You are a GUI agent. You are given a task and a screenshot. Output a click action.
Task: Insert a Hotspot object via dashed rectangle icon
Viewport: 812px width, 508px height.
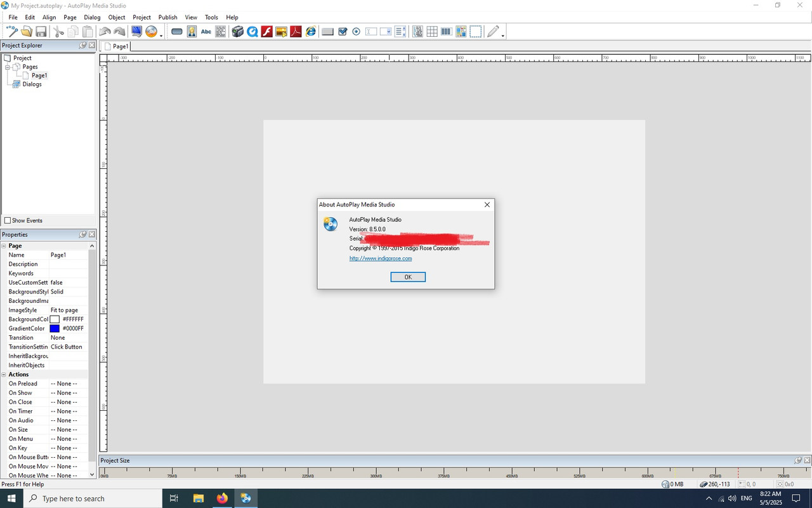(x=476, y=32)
